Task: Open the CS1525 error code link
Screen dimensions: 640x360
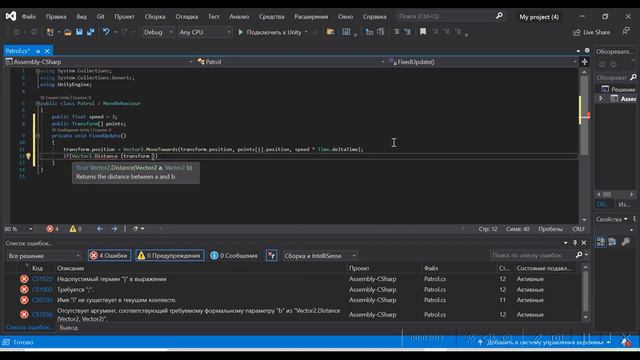Action: pyautogui.click(x=42, y=279)
